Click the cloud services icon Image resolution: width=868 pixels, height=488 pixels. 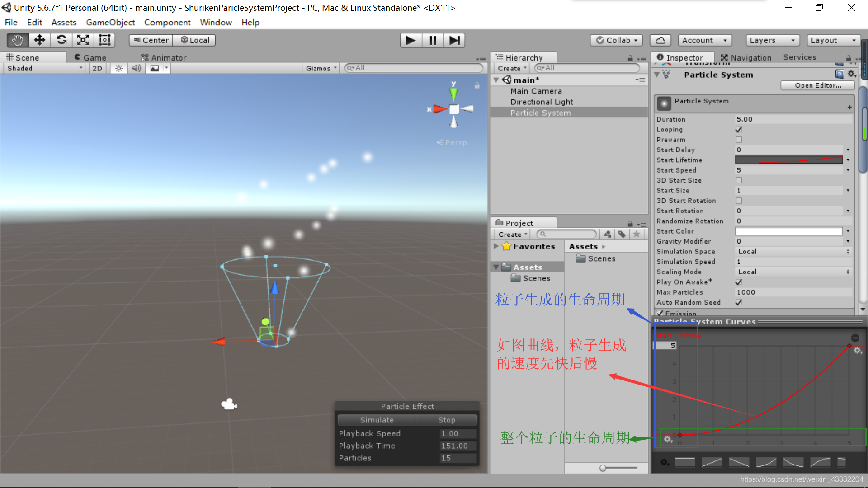pos(660,40)
